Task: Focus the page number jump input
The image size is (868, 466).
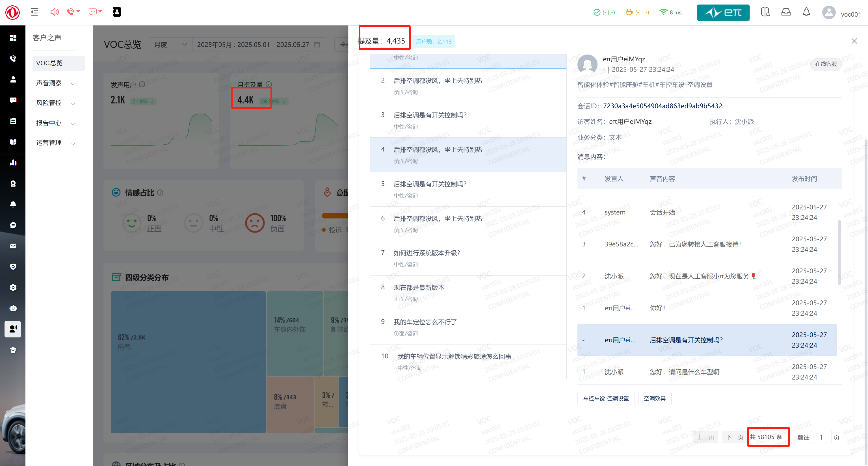Action: (821, 437)
